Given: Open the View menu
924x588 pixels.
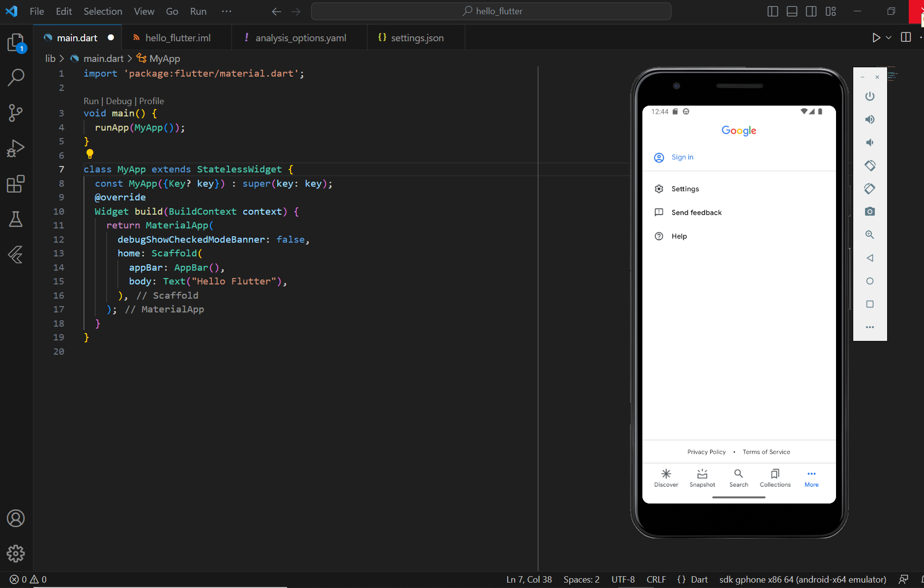Looking at the screenshot, I should [144, 11].
